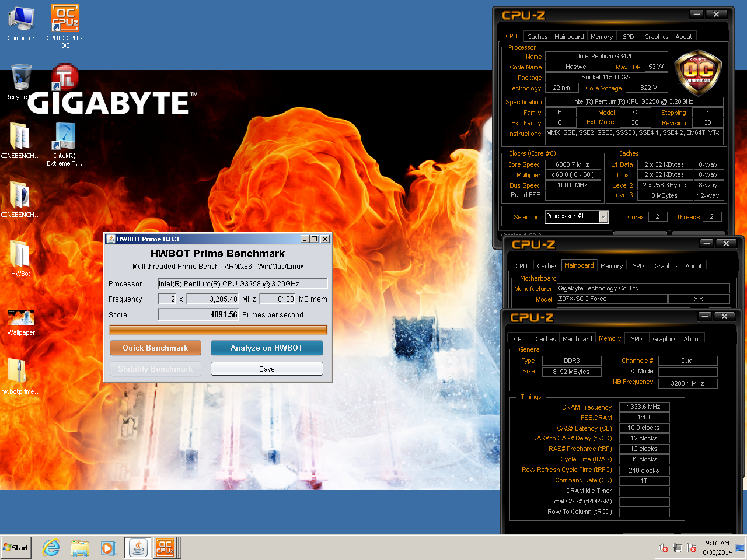This screenshot has height=560, width=747.
Task: Open the network tray icon
Action: 678,548
